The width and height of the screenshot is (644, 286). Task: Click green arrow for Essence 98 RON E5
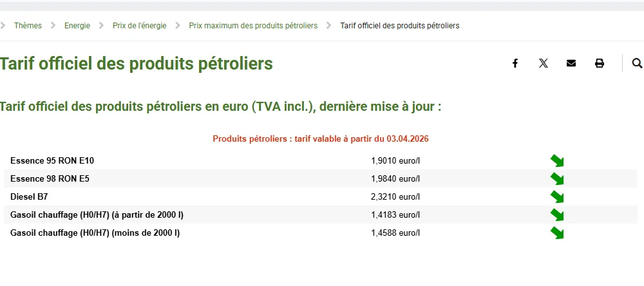tap(557, 178)
